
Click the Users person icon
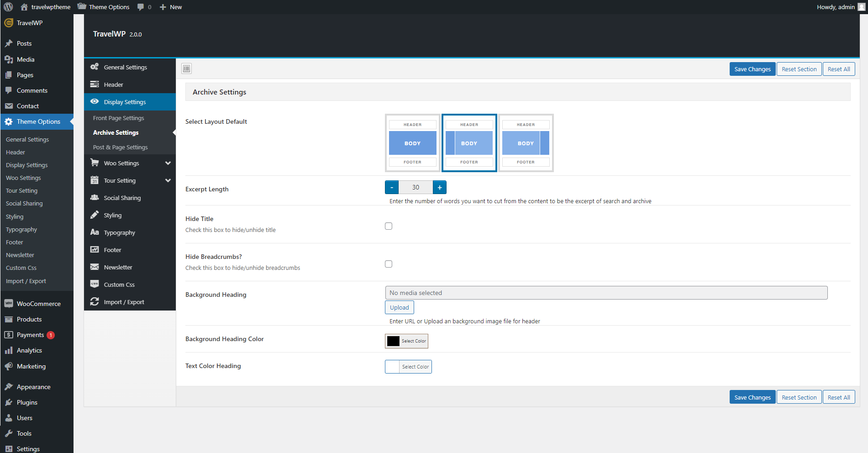9,418
